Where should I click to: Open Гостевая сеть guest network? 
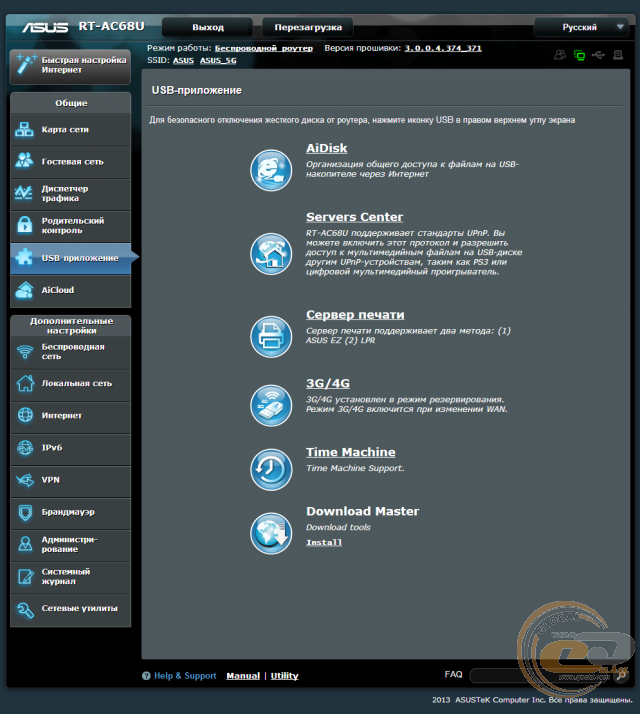(71, 162)
